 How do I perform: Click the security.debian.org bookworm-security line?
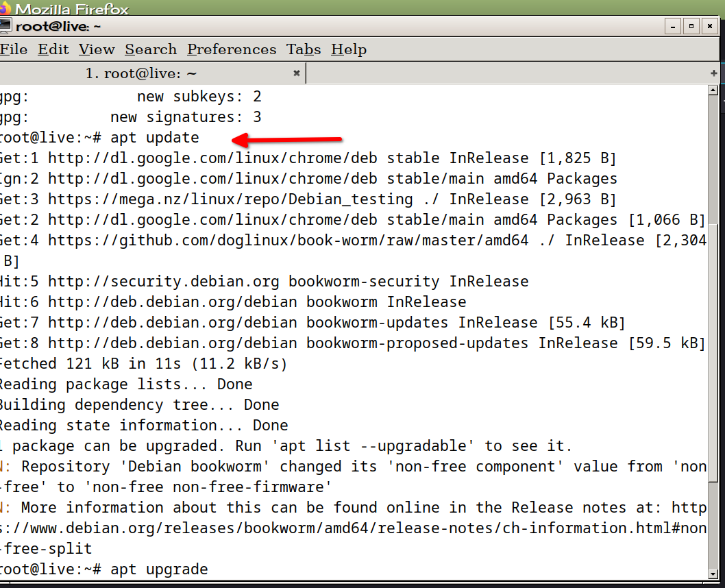[264, 282]
